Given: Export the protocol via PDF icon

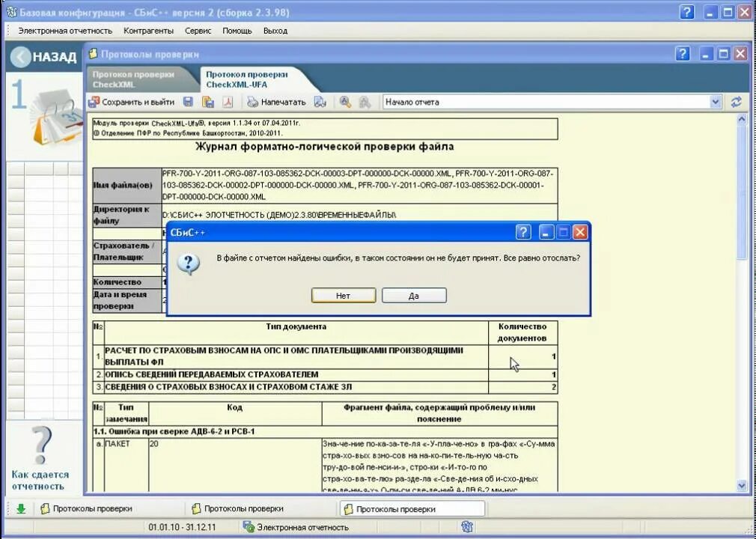Looking at the screenshot, I should pyautogui.click(x=228, y=102).
